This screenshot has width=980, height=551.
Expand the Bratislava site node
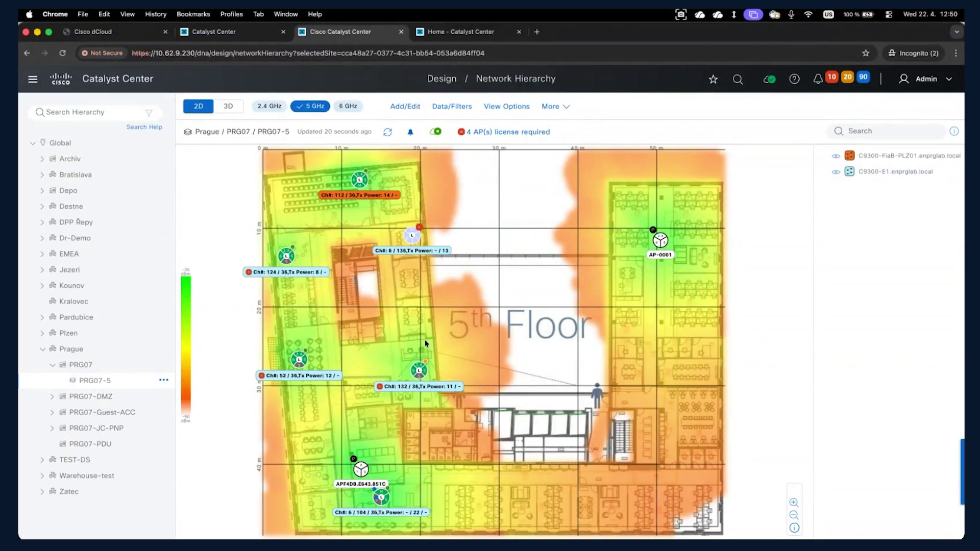click(x=42, y=175)
